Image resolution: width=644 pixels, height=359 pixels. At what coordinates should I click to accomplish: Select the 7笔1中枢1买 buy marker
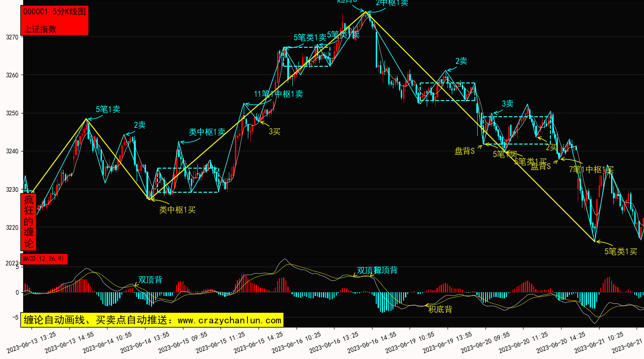(x=591, y=170)
